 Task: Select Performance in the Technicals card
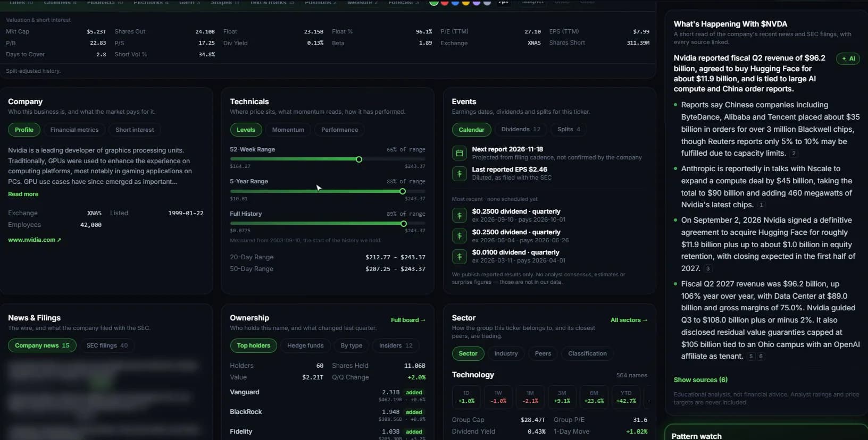click(339, 130)
